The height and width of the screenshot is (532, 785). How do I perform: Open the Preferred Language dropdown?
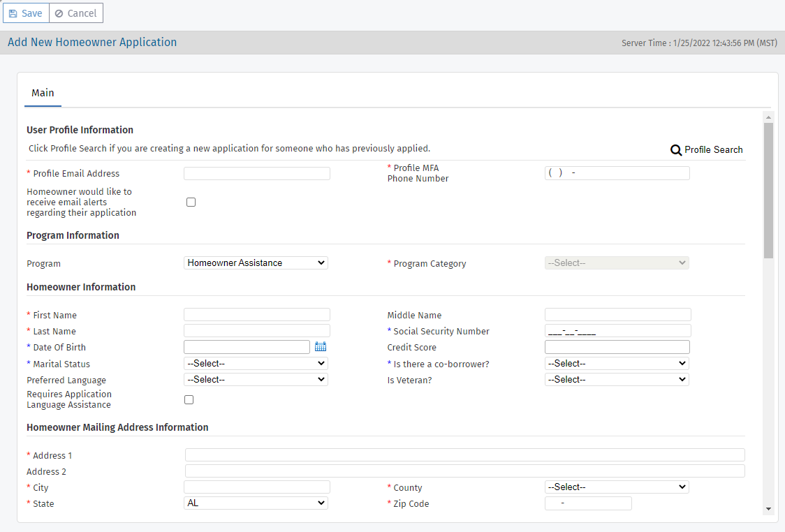pos(256,380)
